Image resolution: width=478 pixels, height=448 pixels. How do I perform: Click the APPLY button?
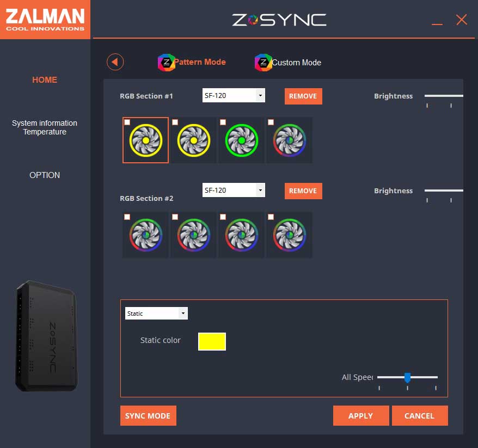360,416
